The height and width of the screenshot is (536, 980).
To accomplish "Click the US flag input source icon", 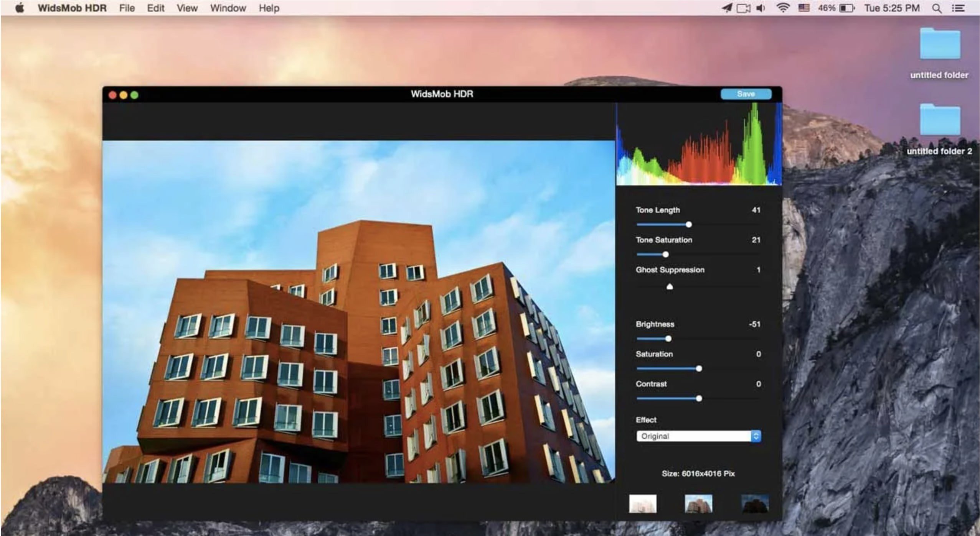I will (x=804, y=8).
